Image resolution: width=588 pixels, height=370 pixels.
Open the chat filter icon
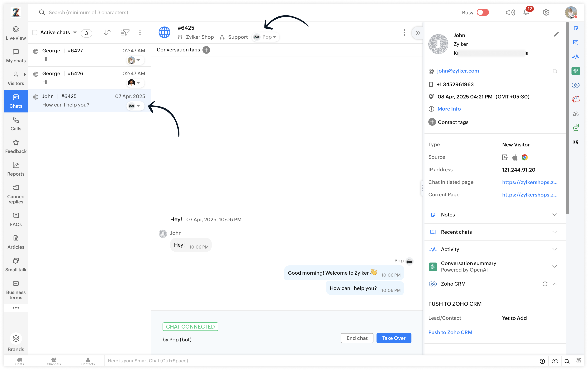(125, 32)
